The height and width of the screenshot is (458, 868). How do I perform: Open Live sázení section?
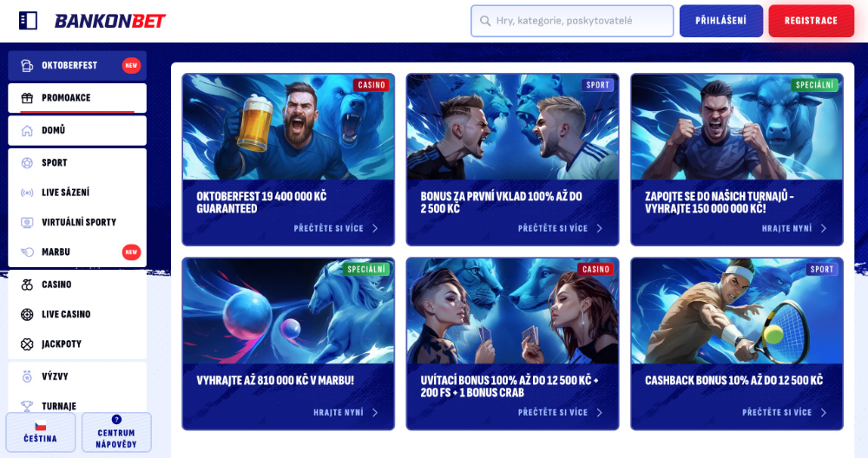tap(77, 193)
